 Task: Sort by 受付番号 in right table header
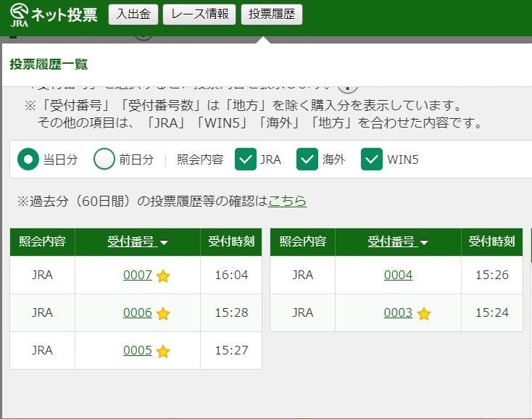397,242
